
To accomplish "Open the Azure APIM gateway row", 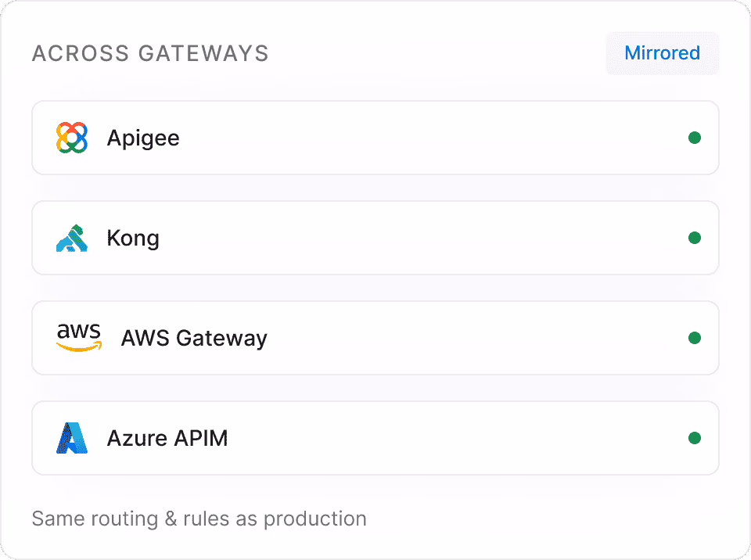I will [x=375, y=438].
